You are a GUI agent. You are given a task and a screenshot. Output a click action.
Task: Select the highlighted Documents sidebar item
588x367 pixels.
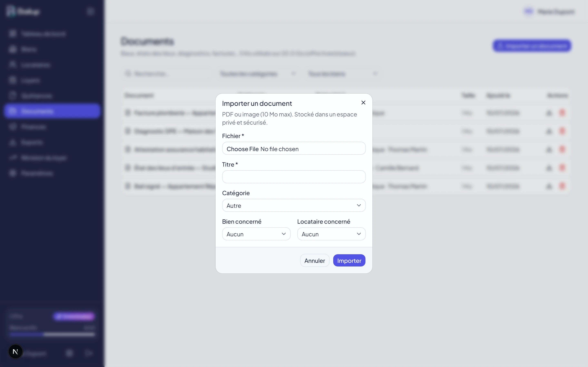pos(52,111)
